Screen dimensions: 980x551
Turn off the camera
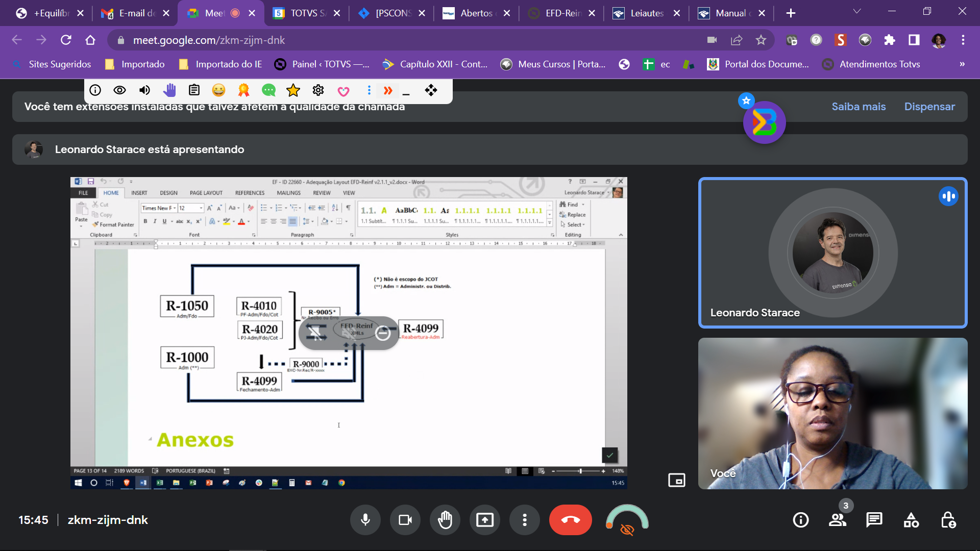pos(405,520)
